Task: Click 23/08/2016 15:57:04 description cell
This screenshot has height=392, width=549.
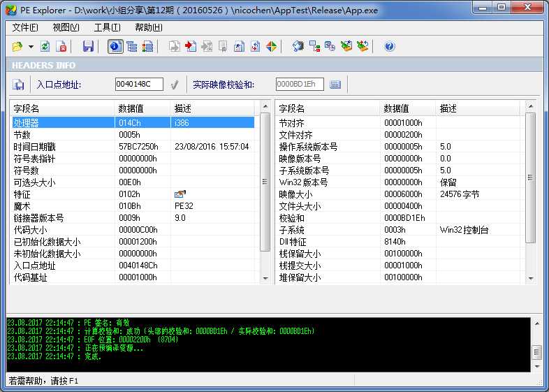Action: click(x=212, y=147)
